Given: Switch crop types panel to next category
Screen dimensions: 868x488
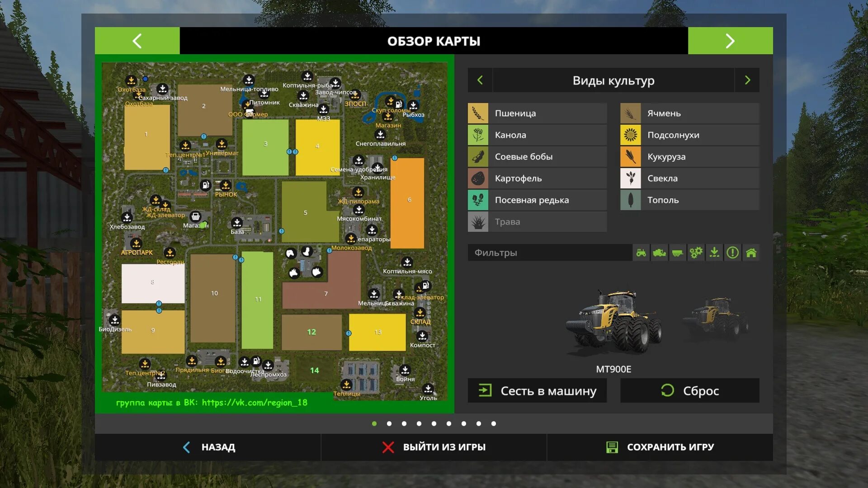Looking at the screenshot, I should [x=747, y=80].
